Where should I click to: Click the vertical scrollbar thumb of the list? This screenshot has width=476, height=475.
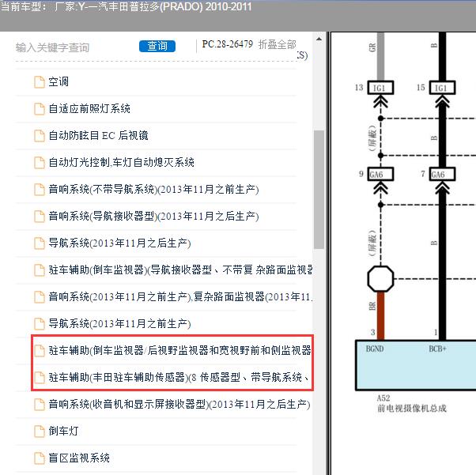[319, 190]
